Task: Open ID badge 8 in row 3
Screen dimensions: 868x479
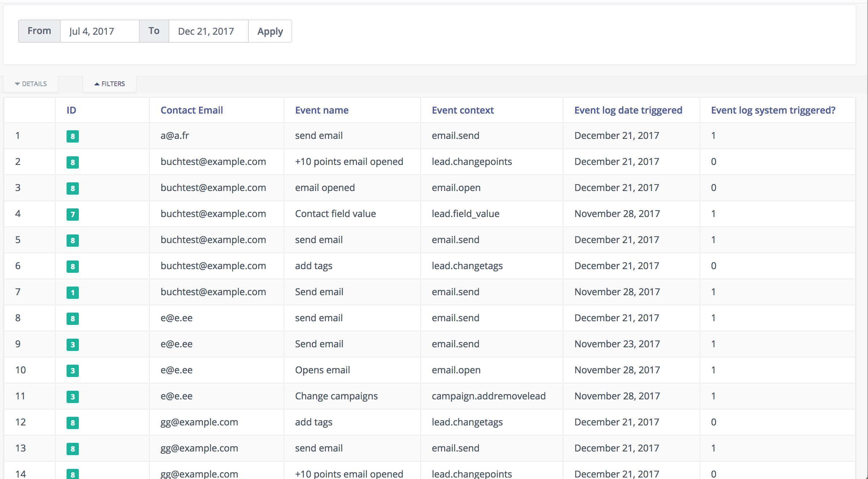Action: click(73, 188)
